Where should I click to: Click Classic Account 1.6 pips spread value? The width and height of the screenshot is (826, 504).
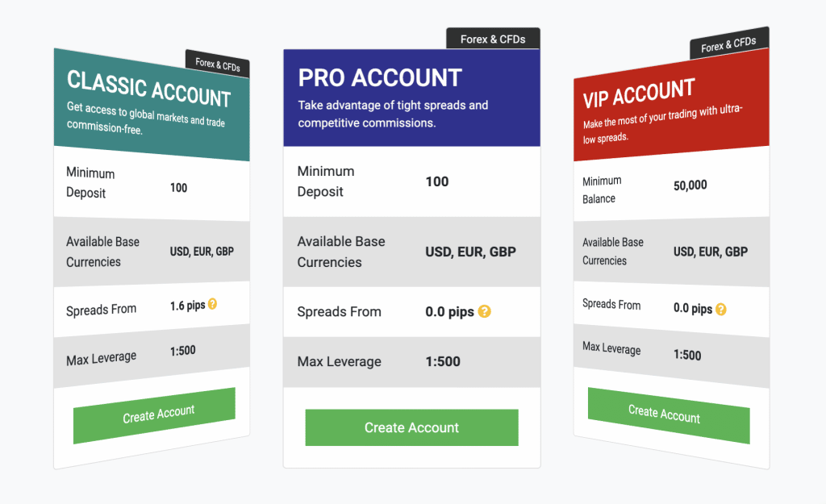187,306
